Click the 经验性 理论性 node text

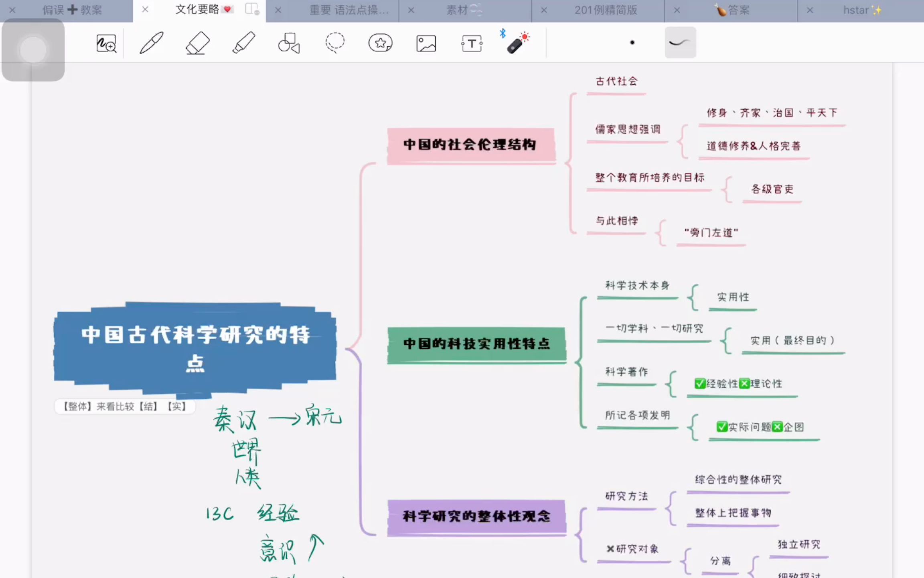(x=738, y=384)
